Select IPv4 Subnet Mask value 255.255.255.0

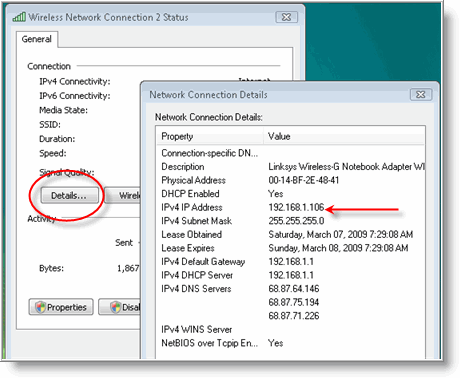296,221
